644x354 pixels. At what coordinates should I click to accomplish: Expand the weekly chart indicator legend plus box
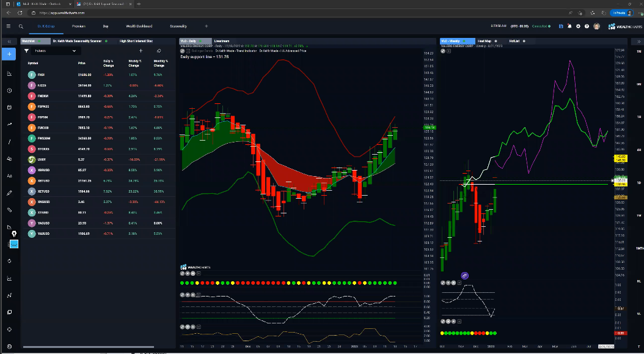[448, 51]
